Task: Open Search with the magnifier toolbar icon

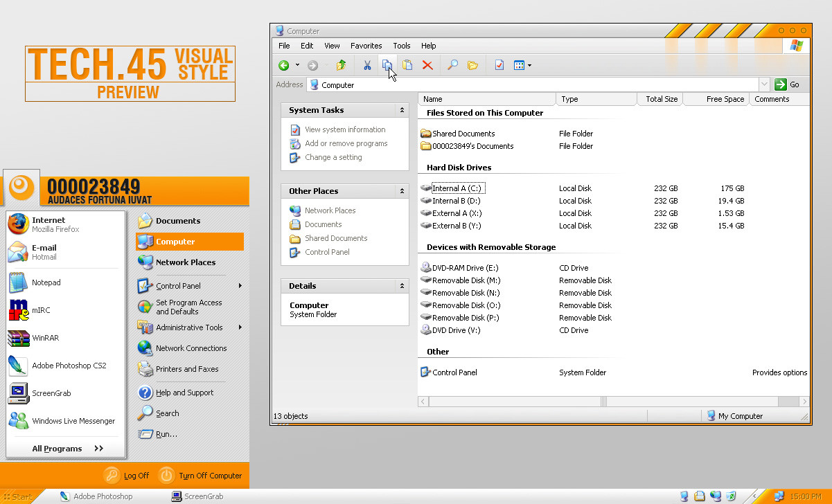Action: (452, 65)
